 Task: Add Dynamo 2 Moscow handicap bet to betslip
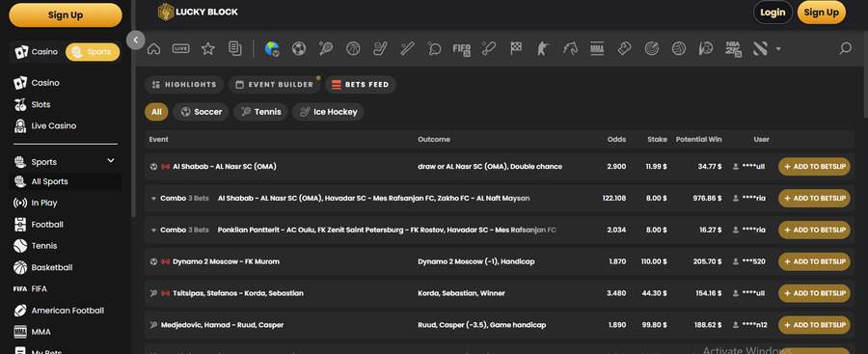(x=814, y=261)
